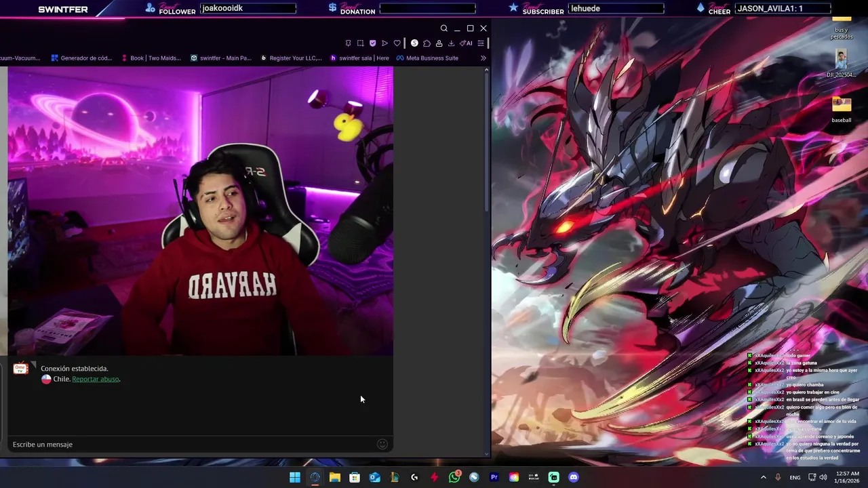Open the 'bus y pescados' desktop folder

(842, 27)
